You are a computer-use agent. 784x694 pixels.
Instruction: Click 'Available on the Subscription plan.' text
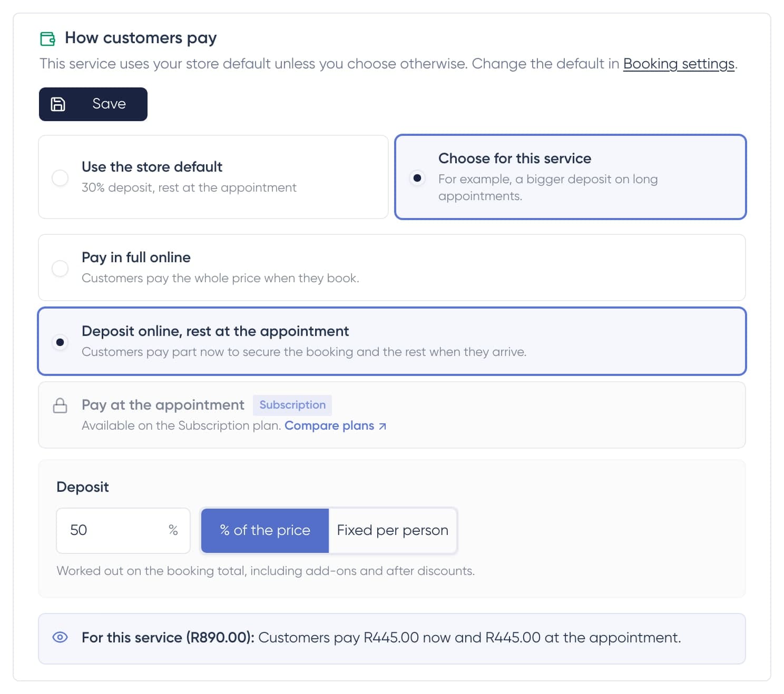[x=181, y=425]
